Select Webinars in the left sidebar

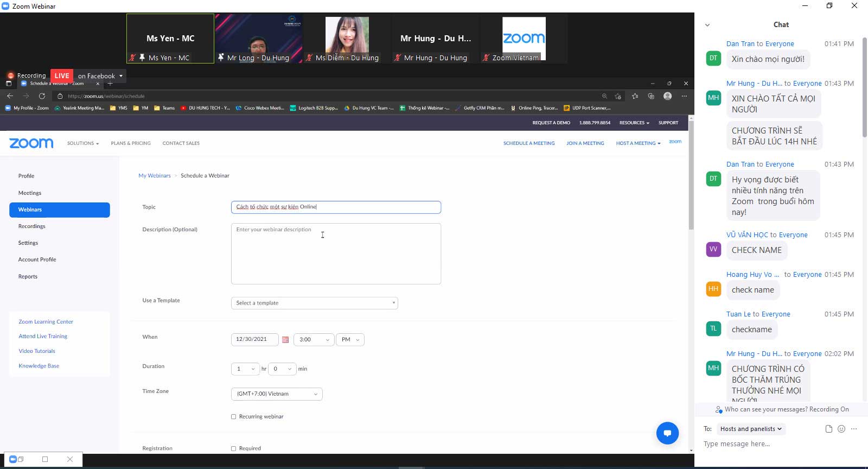pos(60,210)
